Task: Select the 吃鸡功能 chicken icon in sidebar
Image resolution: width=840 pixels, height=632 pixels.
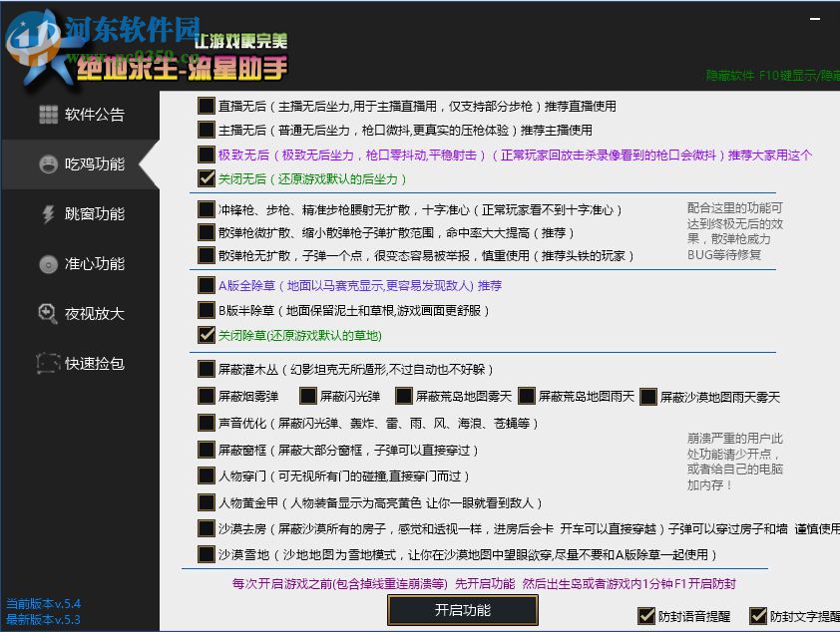Action: (x=47, y=164)
